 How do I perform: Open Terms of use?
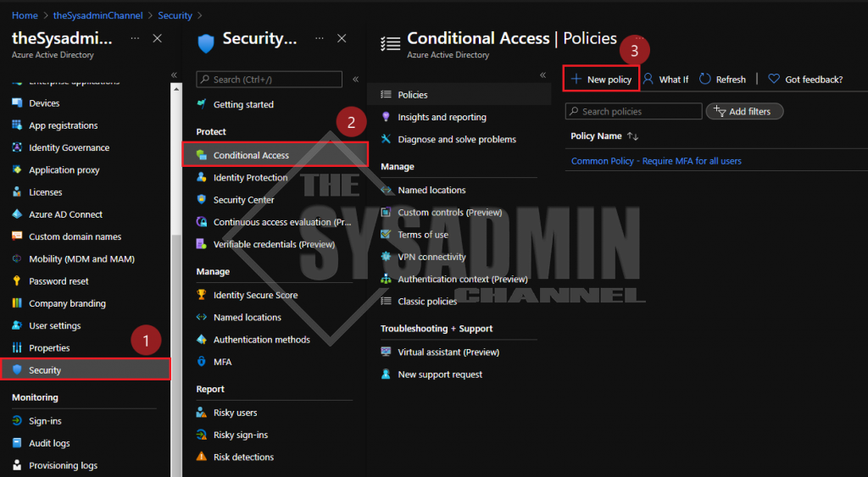pyautogui.click(x=423, y=235)
